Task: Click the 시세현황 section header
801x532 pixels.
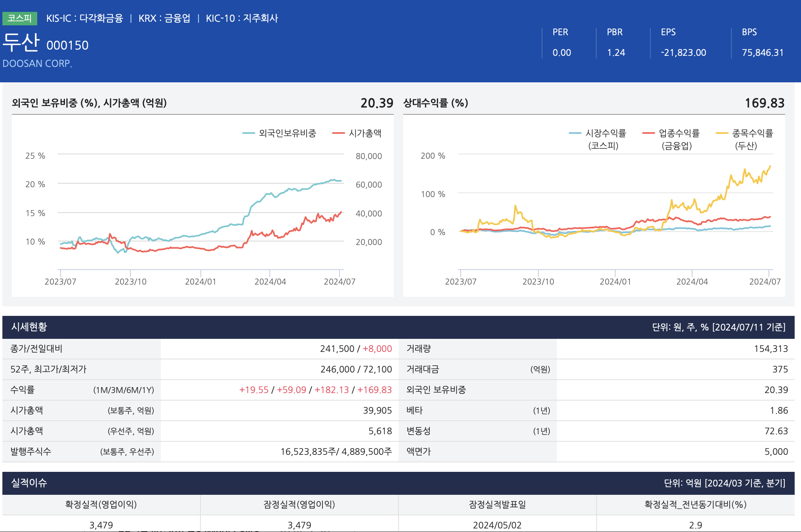Action: coord(29,327)
